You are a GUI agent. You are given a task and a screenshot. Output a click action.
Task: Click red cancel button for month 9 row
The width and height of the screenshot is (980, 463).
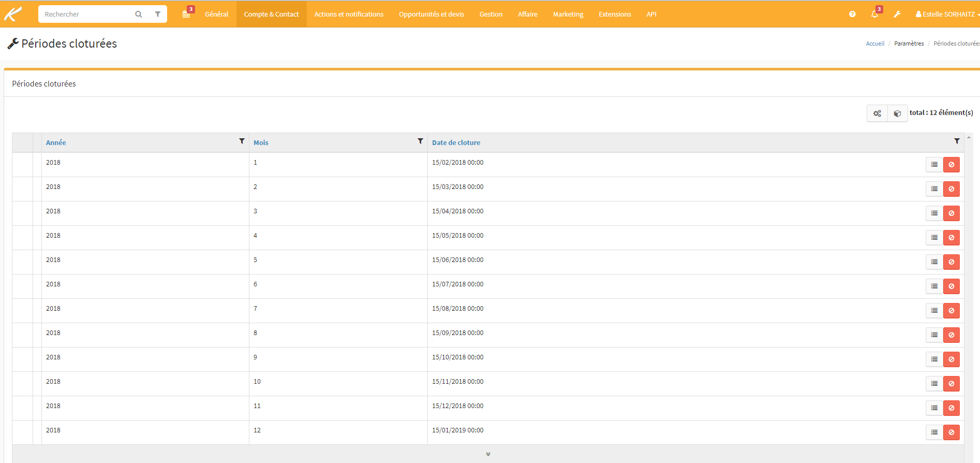[x=952, y=359]
